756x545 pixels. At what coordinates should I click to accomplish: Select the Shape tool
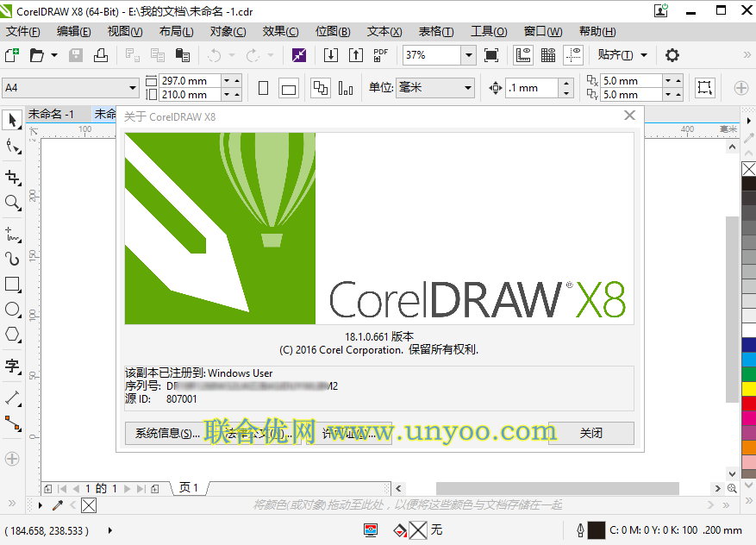point(13,146)
